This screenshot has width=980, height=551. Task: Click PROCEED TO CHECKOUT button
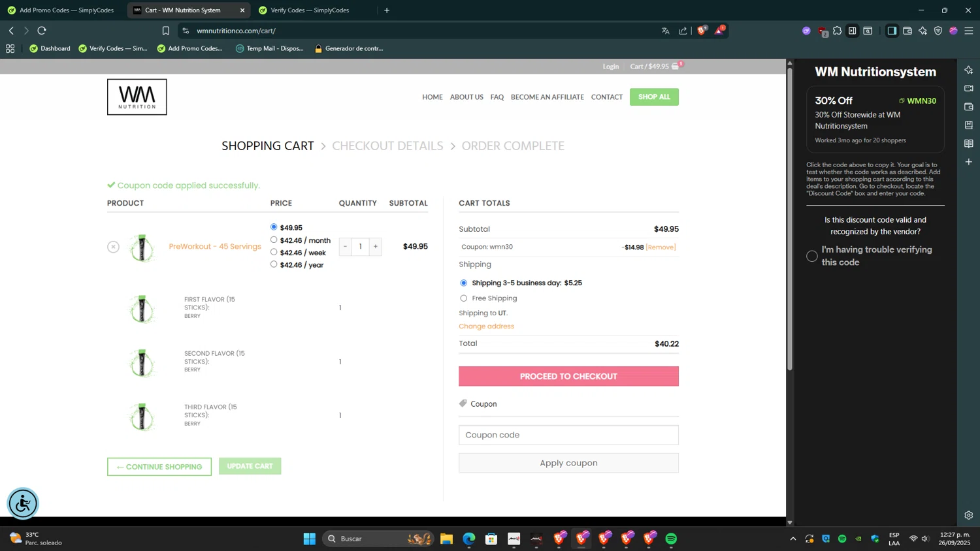tap(568, 376)
